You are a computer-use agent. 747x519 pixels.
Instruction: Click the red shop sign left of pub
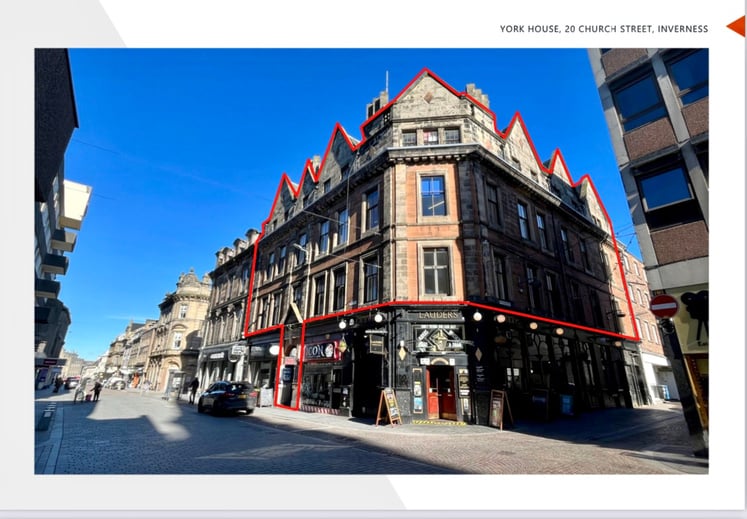(322, 351)
